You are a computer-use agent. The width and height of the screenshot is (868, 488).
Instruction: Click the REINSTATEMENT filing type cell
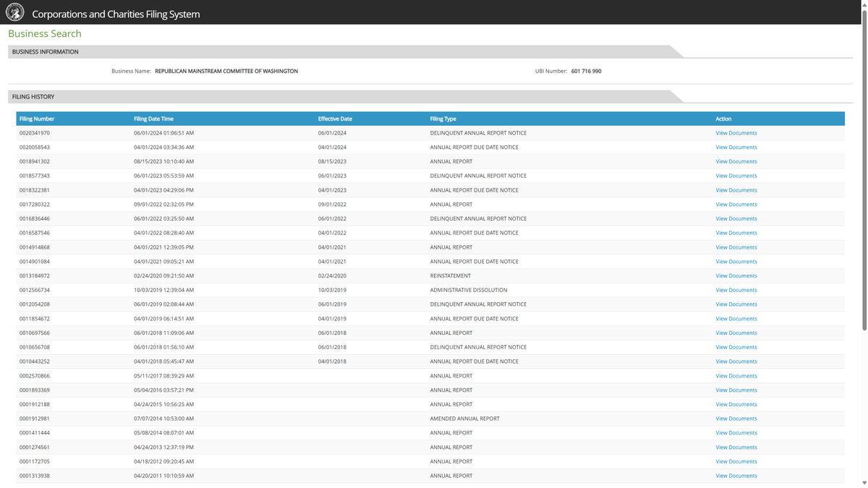coord(450,275)
